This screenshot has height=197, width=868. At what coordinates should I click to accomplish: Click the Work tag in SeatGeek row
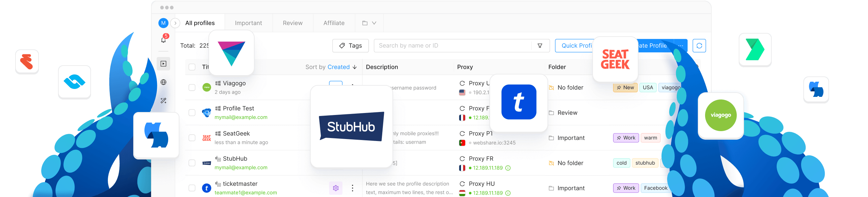pyautogui.click(x=626, y=138)
